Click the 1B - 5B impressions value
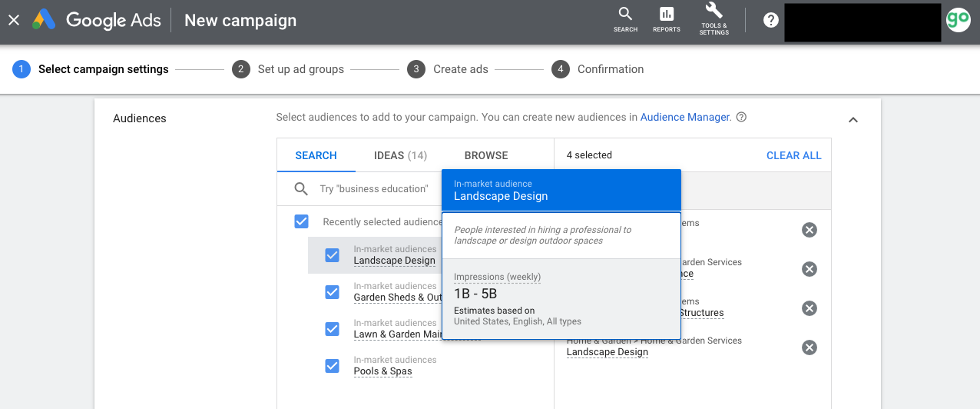Screen dimensions: 980x409 pyautogui.click(x=475, y=294)
